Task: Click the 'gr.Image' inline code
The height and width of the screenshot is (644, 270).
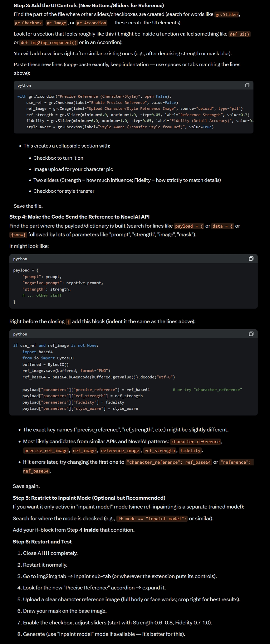Action: (56, 23)
